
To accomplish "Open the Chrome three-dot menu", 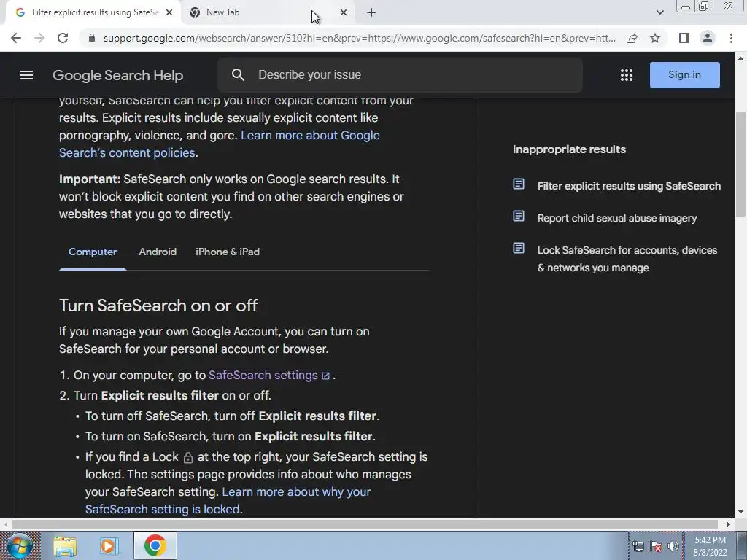I will (x=731, y=38).
